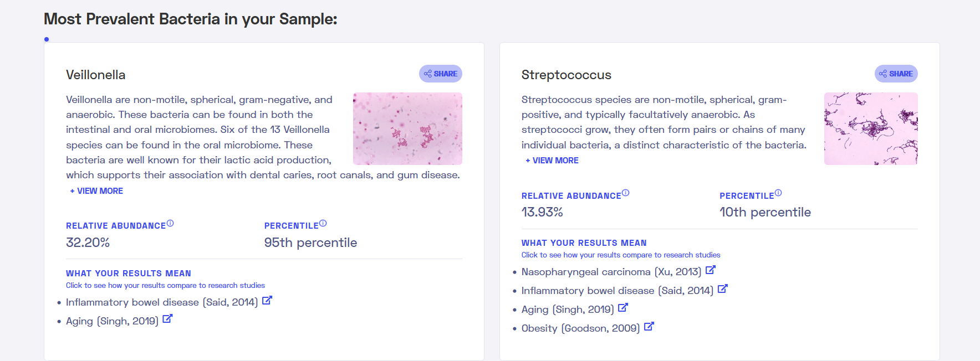
Task: Open info icon beside Streptococcus Relative Abundance
Action: pyautogui.click(x=626, y=193)
